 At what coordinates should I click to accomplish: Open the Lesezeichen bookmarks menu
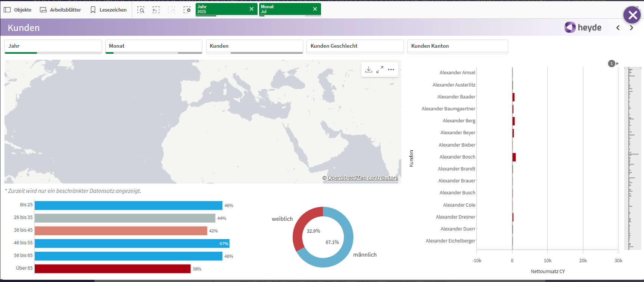[109, 10]
